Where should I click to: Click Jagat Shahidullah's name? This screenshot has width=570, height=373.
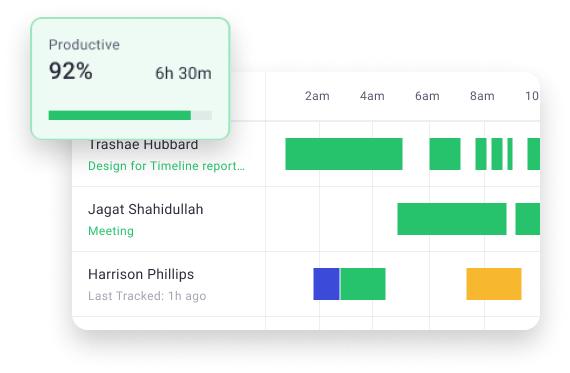click(145, 209)
